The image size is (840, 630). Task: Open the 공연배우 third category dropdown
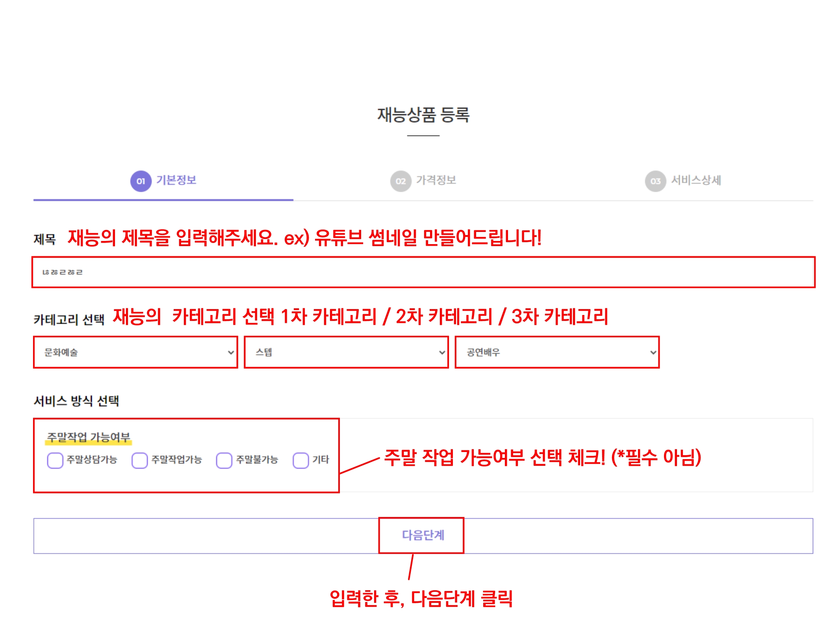tap(557, 352)
